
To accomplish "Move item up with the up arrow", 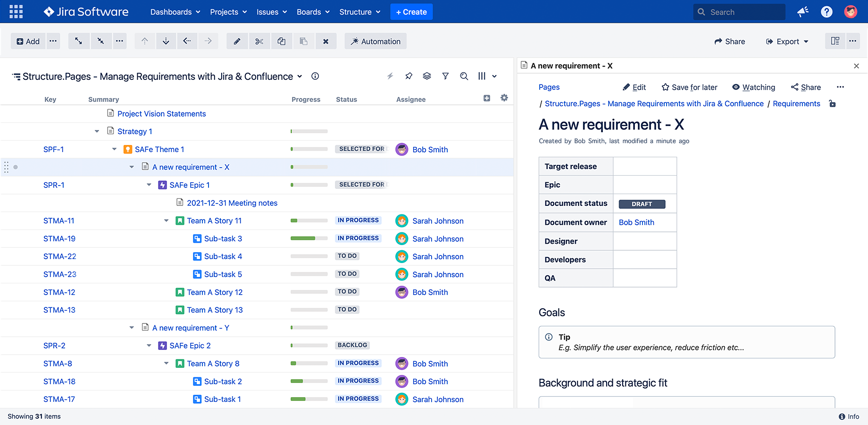I will click(x=145, y=41).
